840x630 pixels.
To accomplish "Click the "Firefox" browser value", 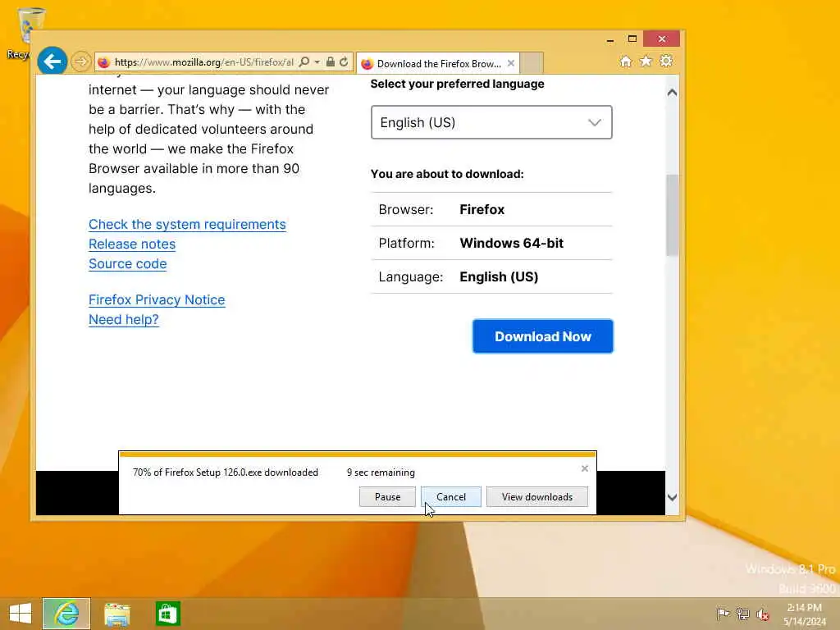I will pyautogui.click(x=482, y=209).
